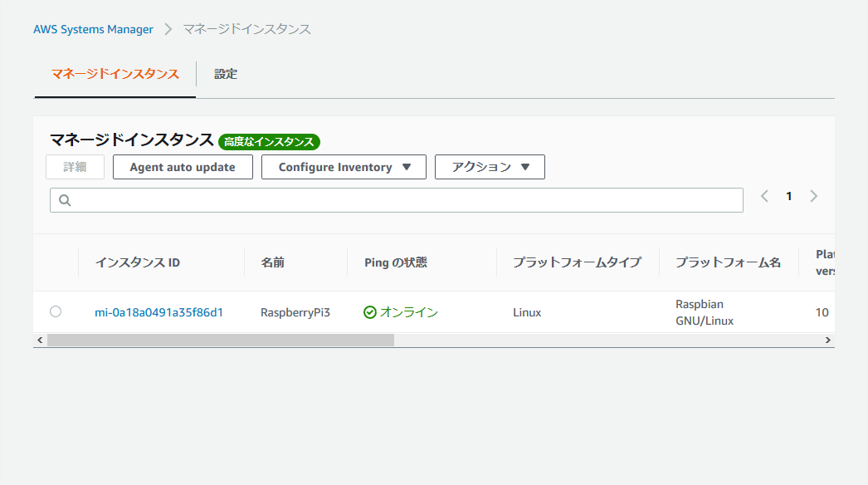
Task: Switch to the マネージドインスタンス tab
Action: pyautogui.click(x=115, y=74)
